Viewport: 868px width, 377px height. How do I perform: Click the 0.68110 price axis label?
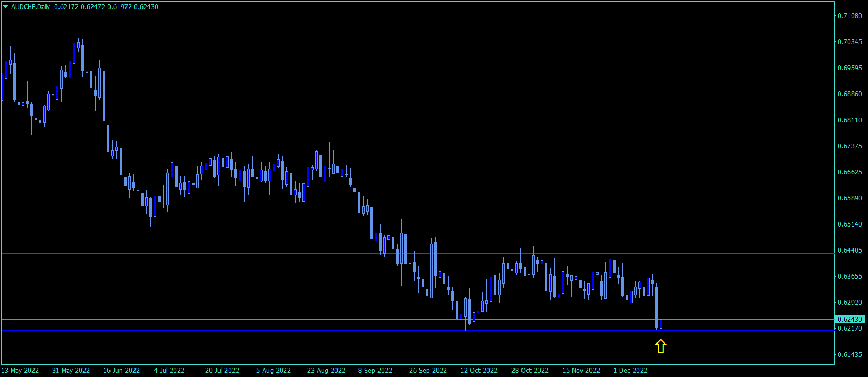(x=850, y=120)
